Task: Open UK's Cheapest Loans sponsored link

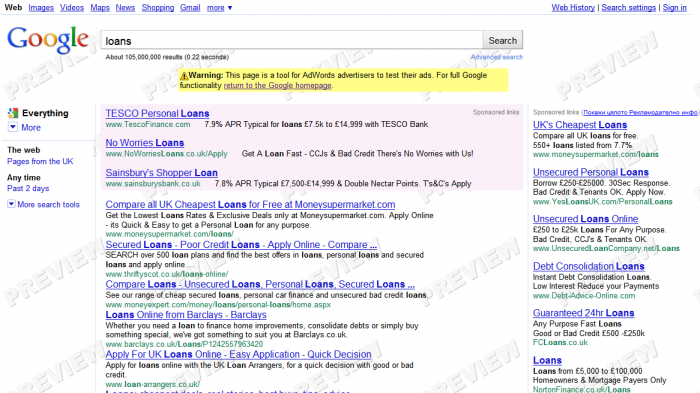Action: (580, 125)
